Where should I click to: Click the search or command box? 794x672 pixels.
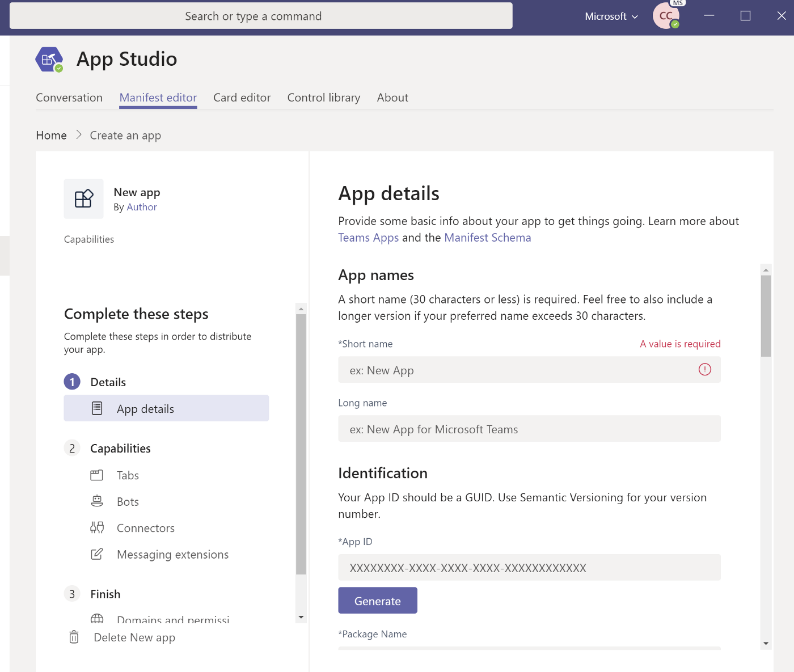click(x=261, y=16)
